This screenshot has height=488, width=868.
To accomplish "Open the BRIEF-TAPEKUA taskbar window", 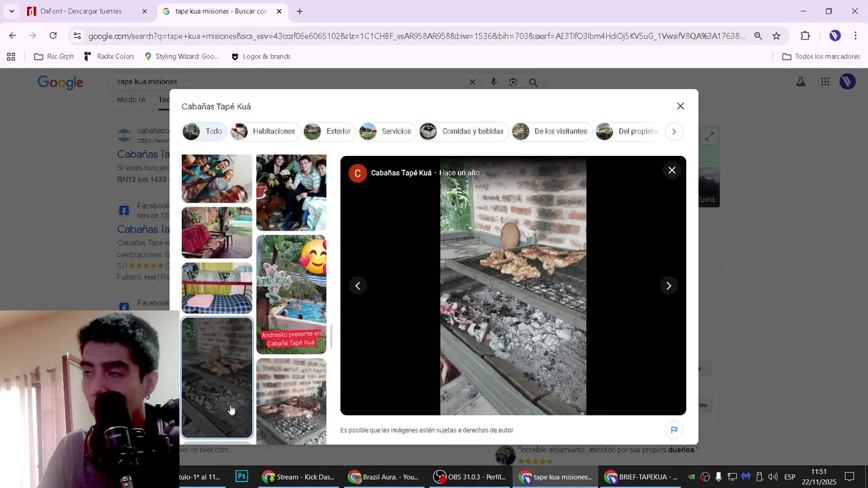I will click(642, 476).
